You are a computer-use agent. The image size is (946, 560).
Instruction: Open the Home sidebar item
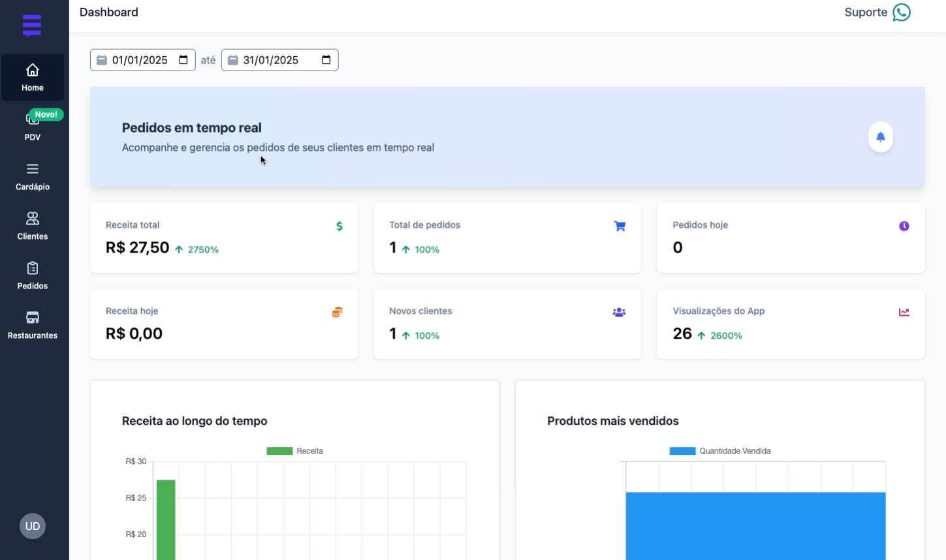coord(33,78)
